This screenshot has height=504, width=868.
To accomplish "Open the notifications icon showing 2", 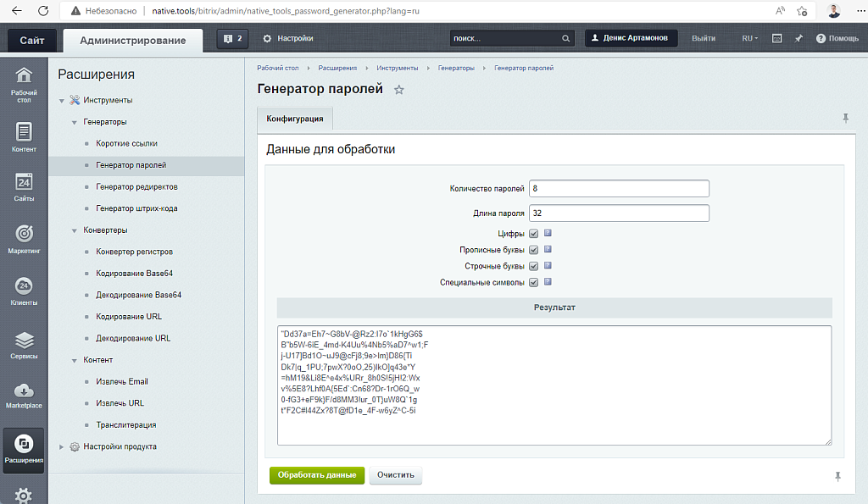I will [231, 38].
